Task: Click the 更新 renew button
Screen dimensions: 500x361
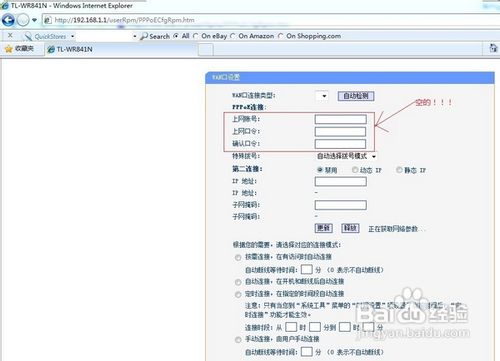Action: (323, 228)
